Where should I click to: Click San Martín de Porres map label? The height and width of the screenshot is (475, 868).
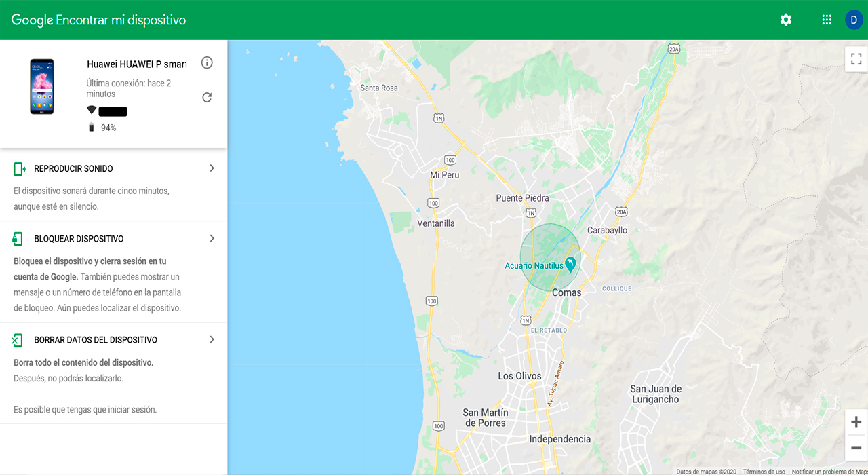pyautogui.click(x=485, y=417)
